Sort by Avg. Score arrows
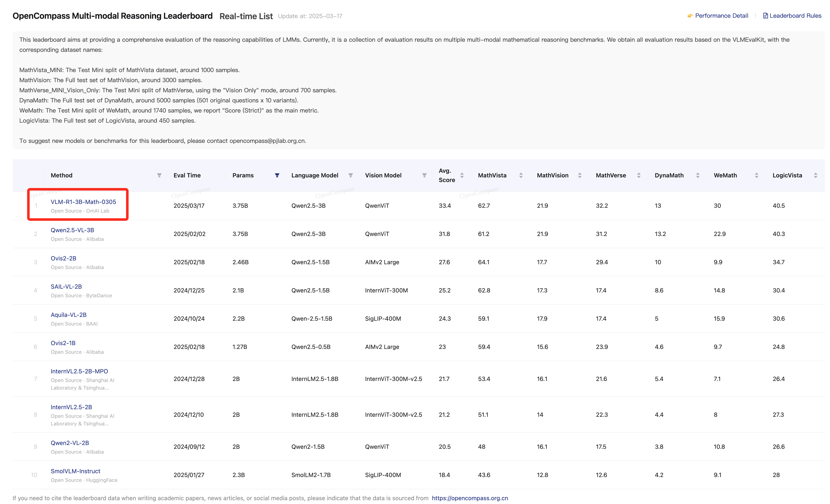Screen dimensions: 830x504 click(462, 175)
